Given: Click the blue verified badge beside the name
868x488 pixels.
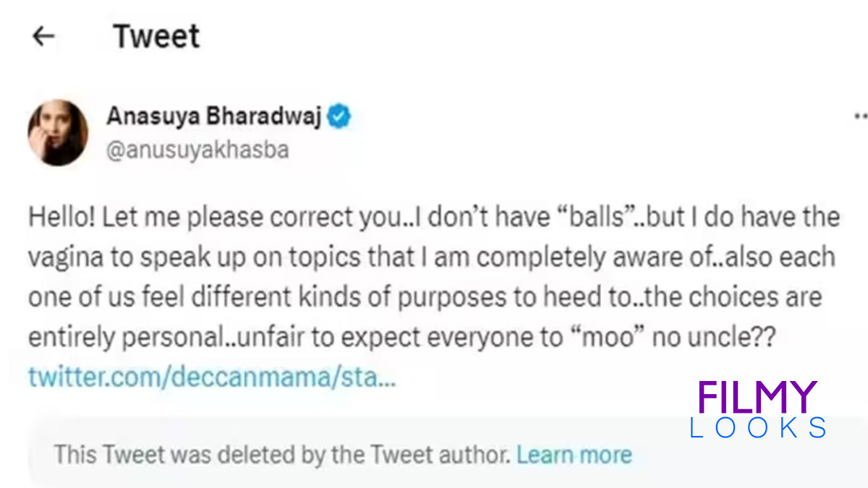Looking at the screenshot, I should [x=339, y=116].
